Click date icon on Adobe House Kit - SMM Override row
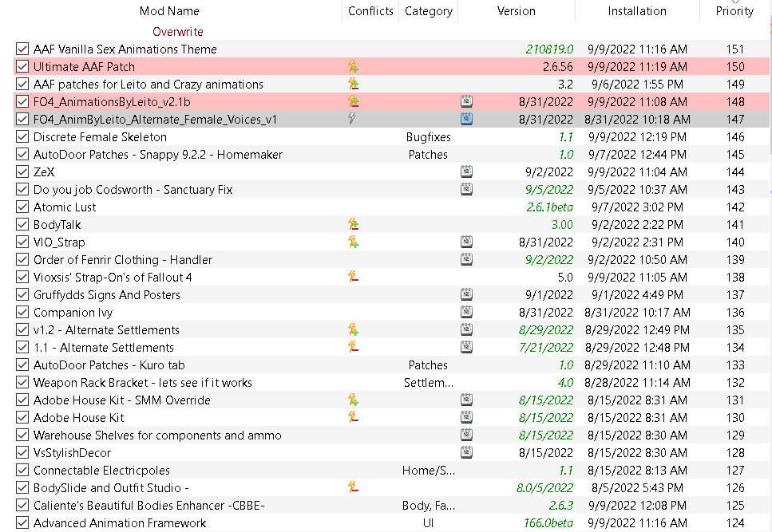This screenshot has width=772, height=532. click(x=466, y=400)
